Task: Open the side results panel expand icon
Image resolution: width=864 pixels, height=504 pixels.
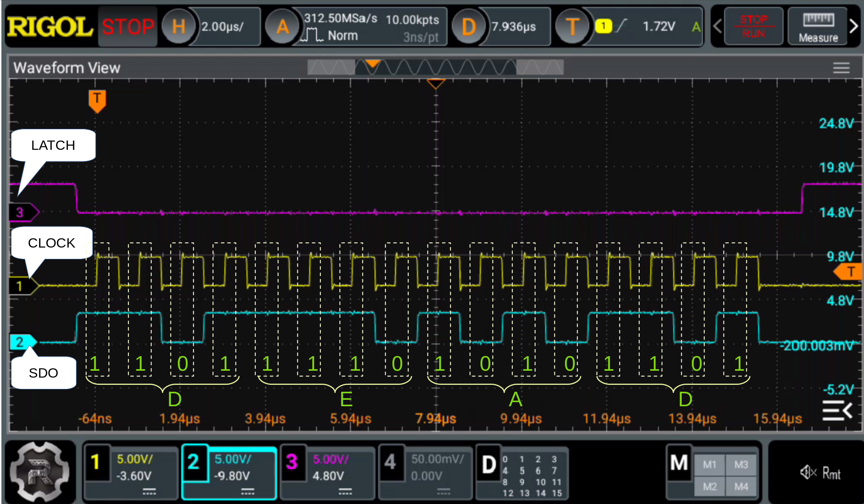Action: [837, 411]
